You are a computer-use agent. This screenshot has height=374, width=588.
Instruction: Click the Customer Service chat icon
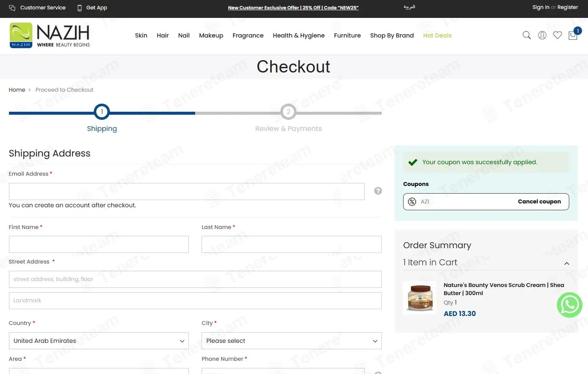coord(12,8)
